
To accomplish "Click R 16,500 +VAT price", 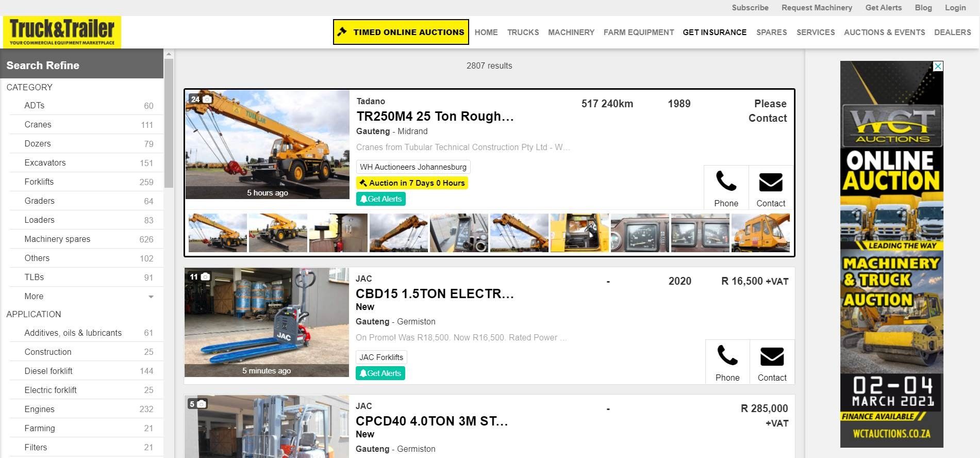I will pos(755,281).
